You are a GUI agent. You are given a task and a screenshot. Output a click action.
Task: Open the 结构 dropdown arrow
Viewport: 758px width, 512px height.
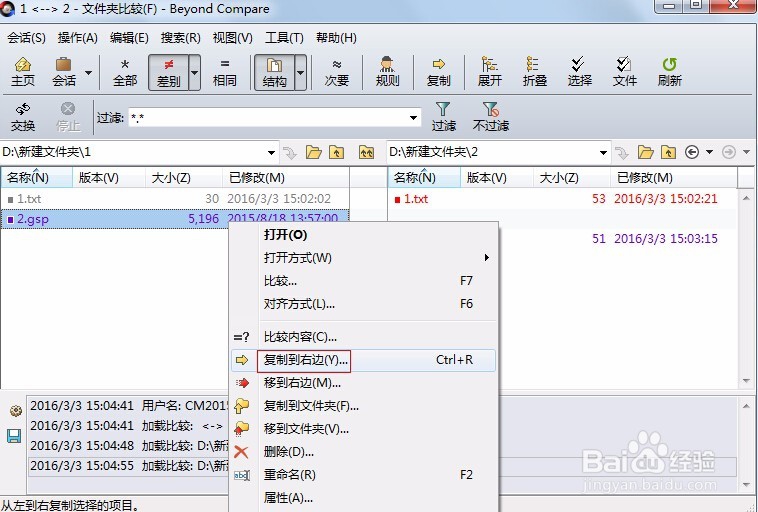[x=300, y=73]
